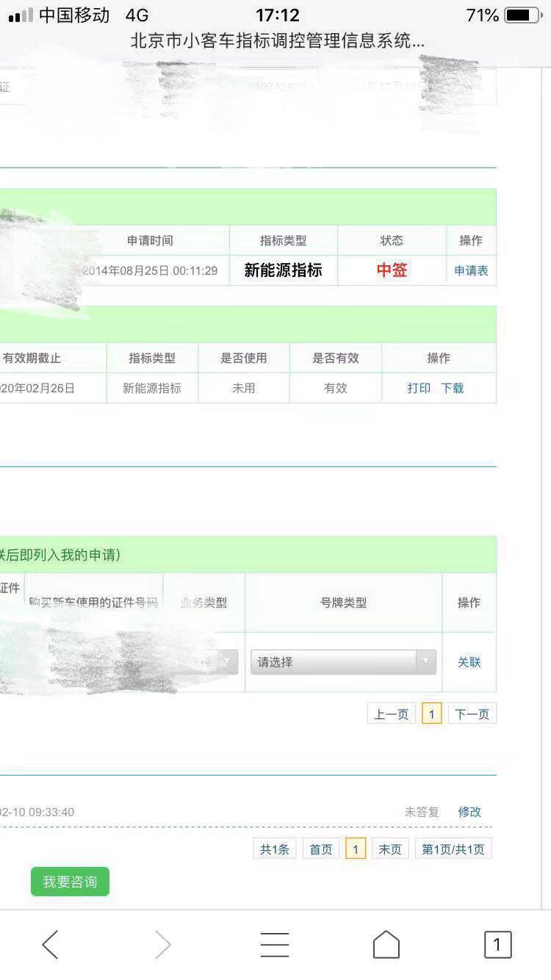The height and width of the screenshot is (980, 551).
Task: Click the 关联 link
Action: [469, 663]
